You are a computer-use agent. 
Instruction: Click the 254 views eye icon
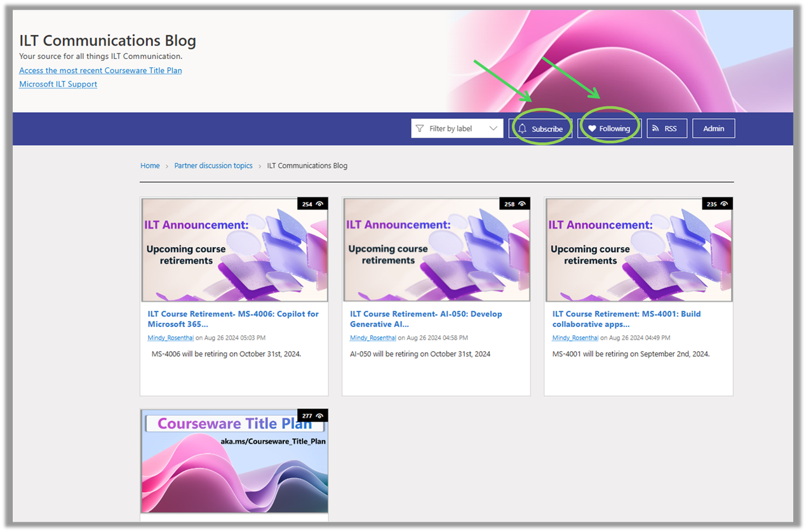pos(320,204)
